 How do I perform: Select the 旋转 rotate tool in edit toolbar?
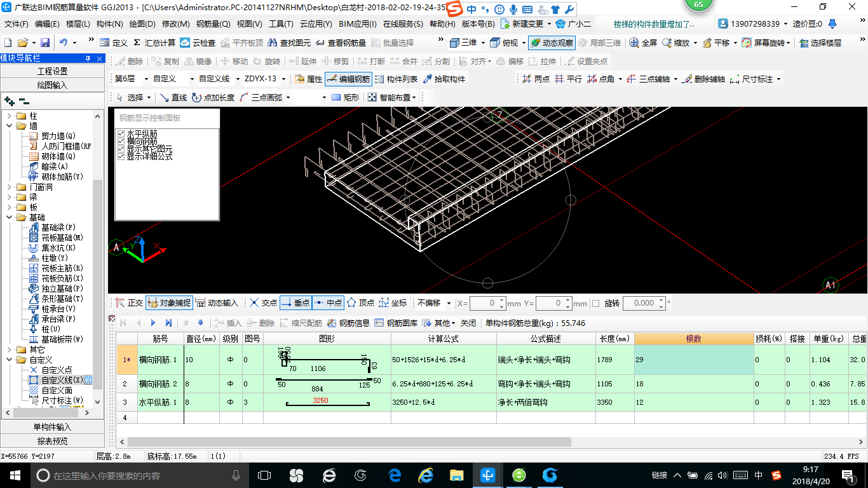[x=267, y=61]
